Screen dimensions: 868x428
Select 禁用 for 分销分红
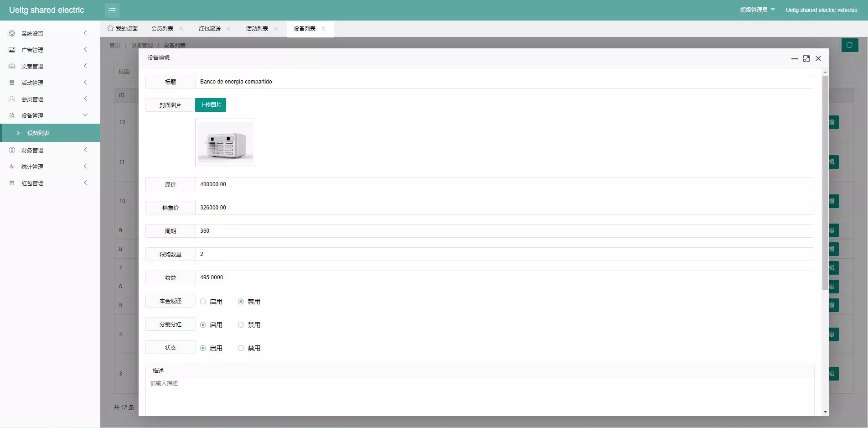coord(249,325)
